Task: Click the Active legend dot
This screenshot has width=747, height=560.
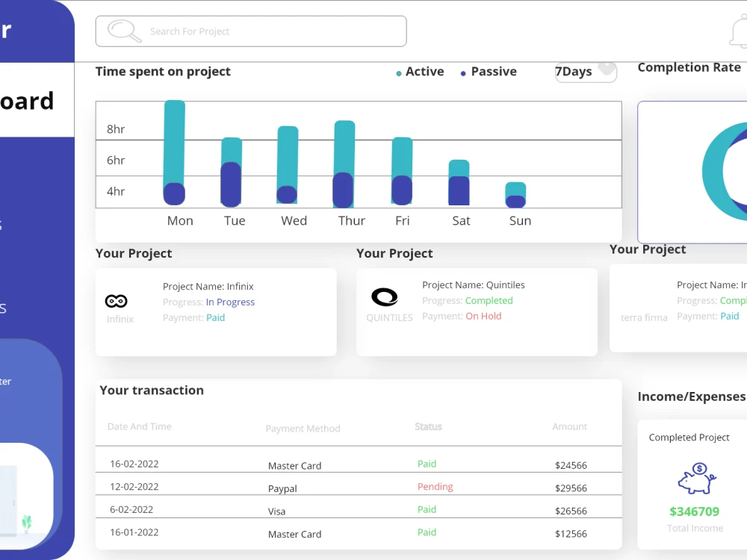Action: [x=399, y=73]
